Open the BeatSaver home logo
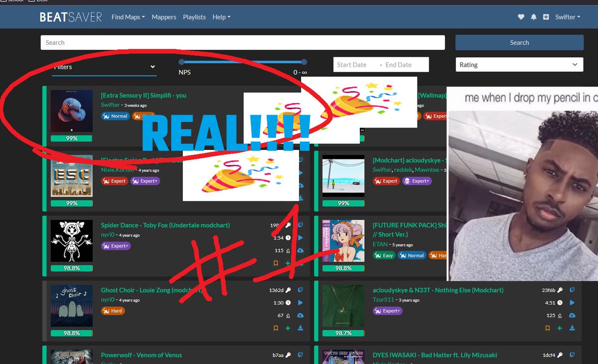Image resolution: width=598 pixels, height=364 pixels. pyautogui.click(x=71, y=17)
